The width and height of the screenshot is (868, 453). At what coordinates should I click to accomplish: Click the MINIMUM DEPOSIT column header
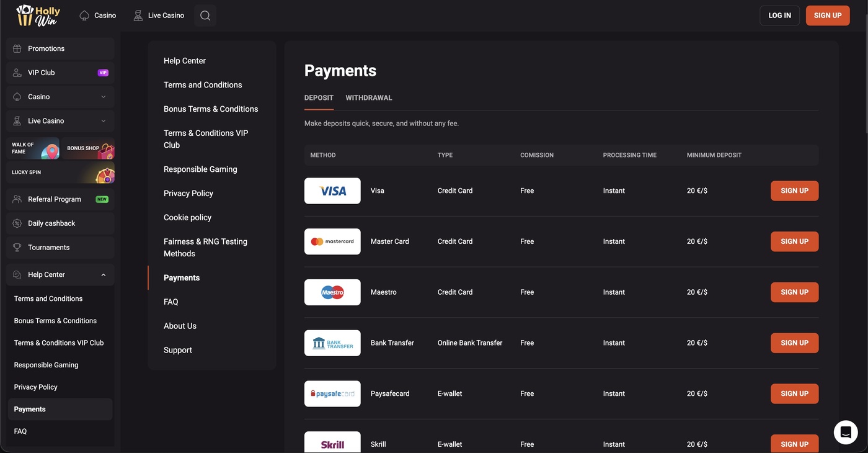pos(714,155)
